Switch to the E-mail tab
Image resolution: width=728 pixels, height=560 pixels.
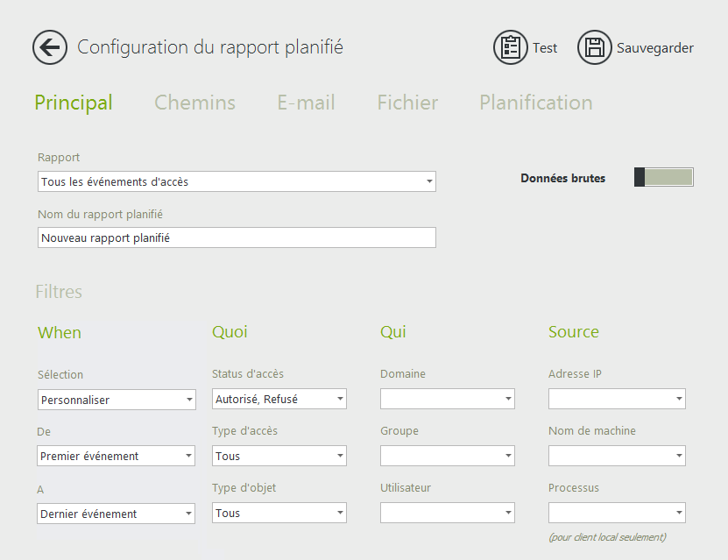pyautogui.click(x=306, y=103)
